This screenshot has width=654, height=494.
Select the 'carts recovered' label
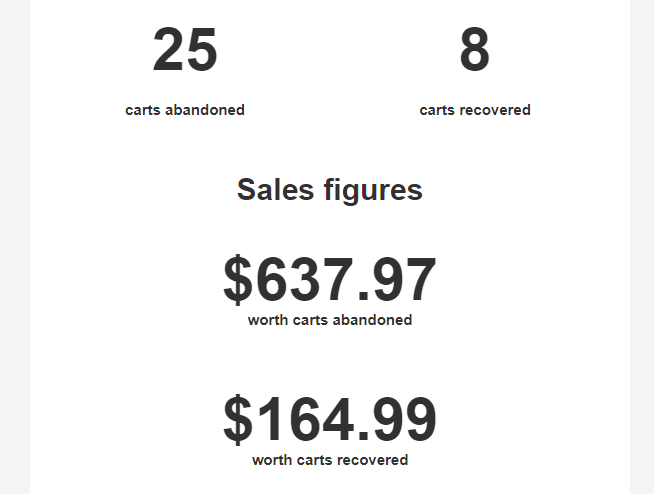[475, 110]
